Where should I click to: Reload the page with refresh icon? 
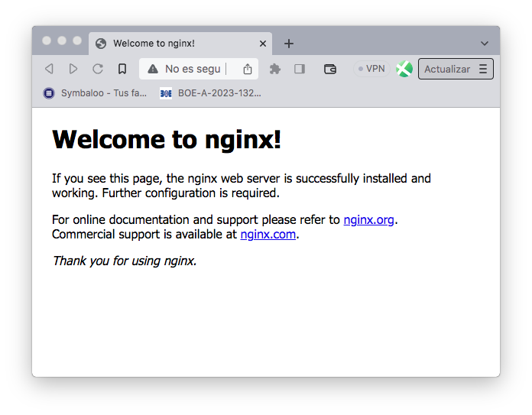(98, 69)
